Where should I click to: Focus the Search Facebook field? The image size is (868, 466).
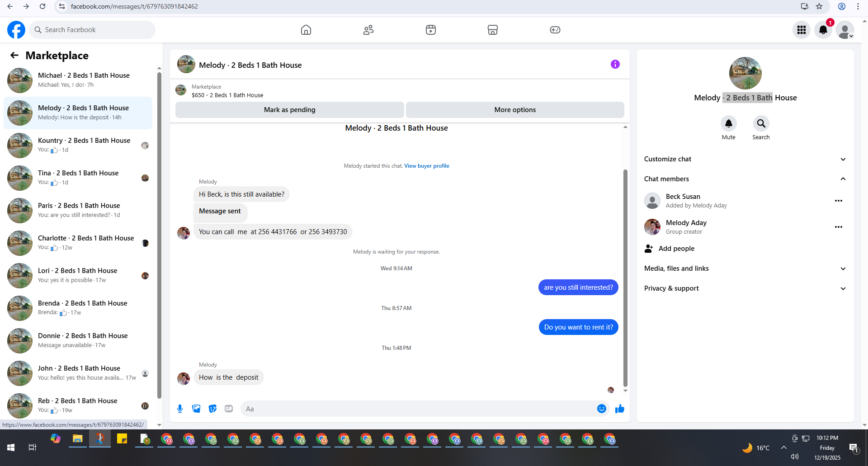pos(92,30)
